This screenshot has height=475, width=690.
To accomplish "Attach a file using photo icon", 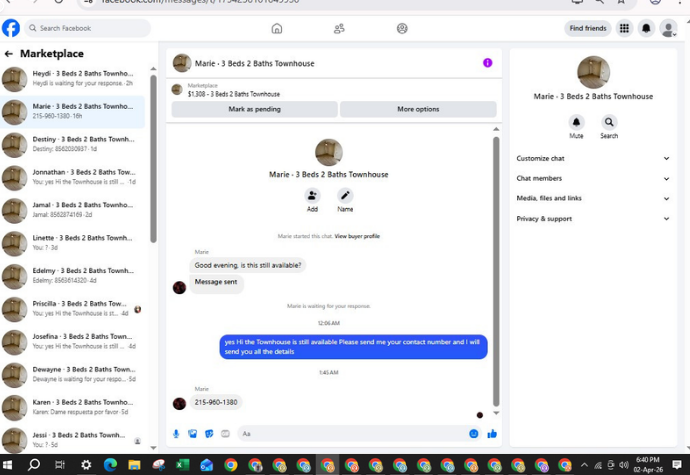I will pyautogui.click(x=193, y=434).
